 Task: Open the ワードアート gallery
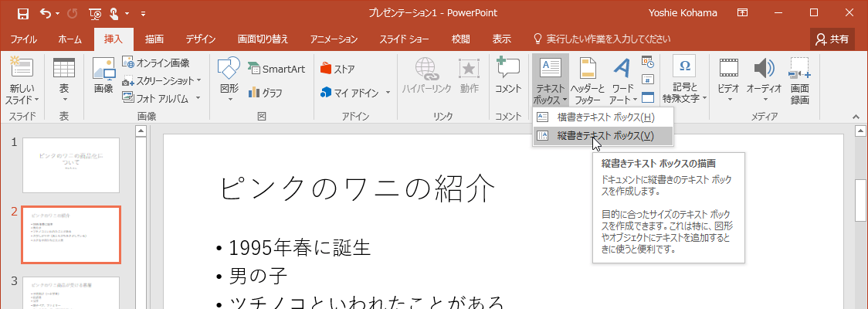point(622,80)
